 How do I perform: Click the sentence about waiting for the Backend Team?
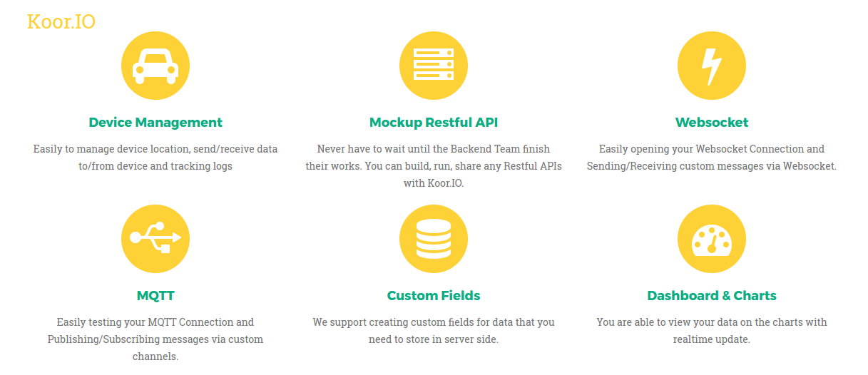coord(434,149)
